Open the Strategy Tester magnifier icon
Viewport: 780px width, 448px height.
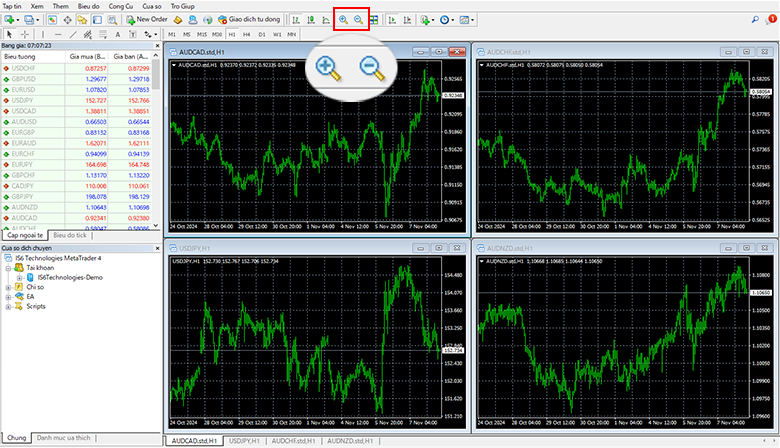[113, 20]
